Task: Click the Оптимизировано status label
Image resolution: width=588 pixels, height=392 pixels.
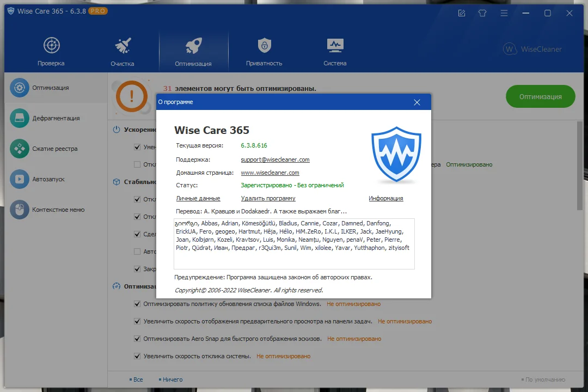Action: (x=469, y=164)
